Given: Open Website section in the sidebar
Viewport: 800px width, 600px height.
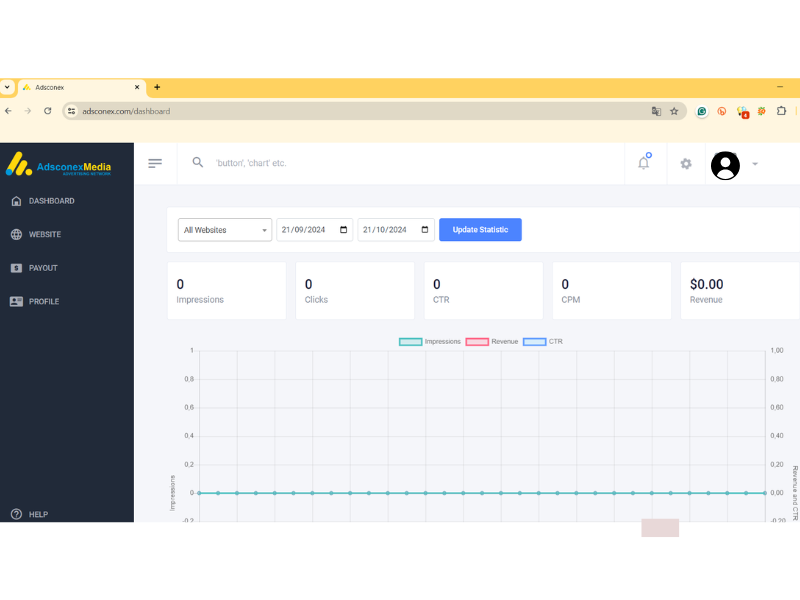Looking at the screenshot, I should coord(44,234).
